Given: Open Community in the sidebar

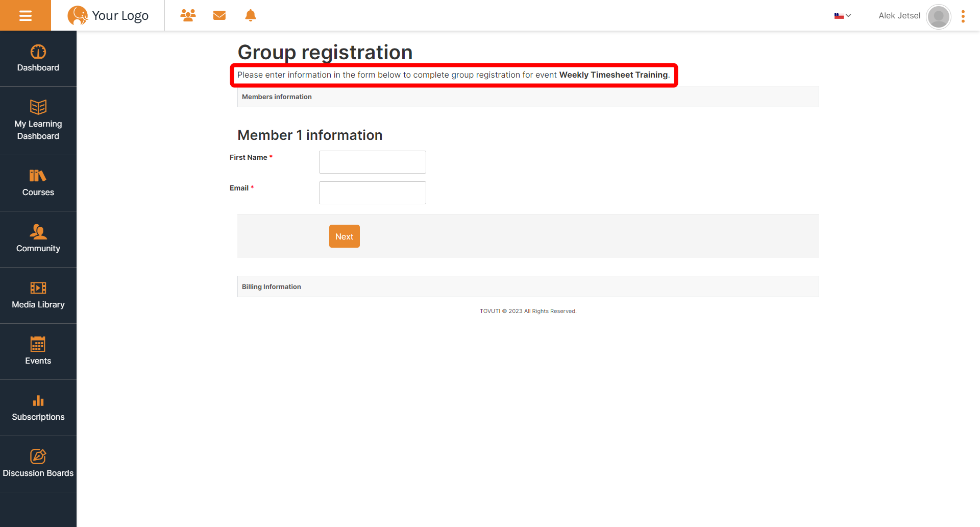Looking at the screenshot, I should (x=38, y=239).
